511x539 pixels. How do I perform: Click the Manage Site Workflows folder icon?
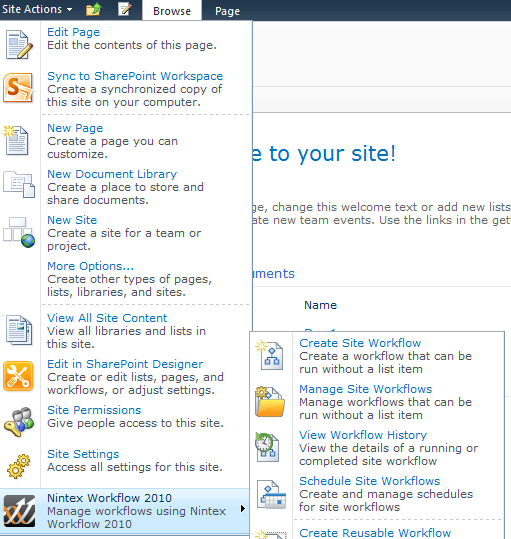click(270, 402)
